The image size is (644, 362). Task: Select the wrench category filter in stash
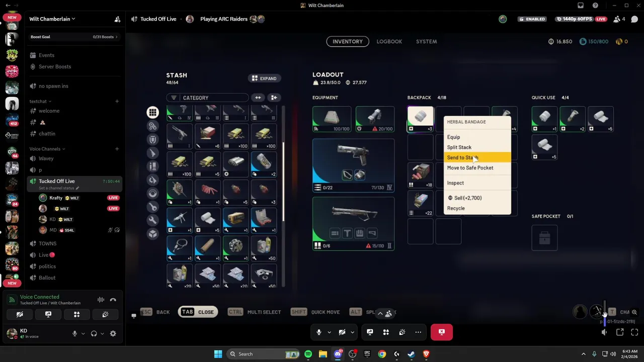152,220
